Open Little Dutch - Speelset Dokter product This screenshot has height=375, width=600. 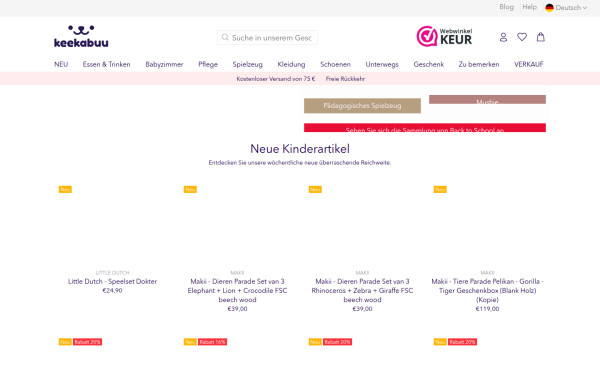[x=112, y=281]
